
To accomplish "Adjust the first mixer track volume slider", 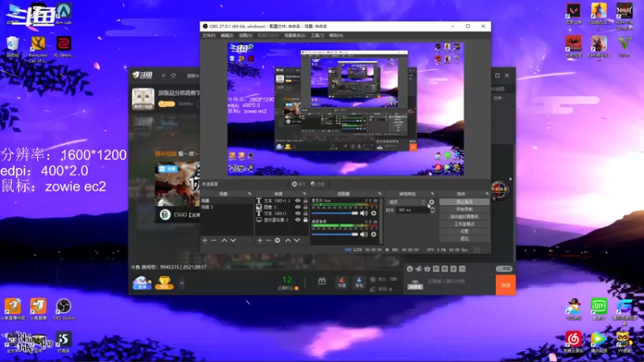I will coord(335,213).
